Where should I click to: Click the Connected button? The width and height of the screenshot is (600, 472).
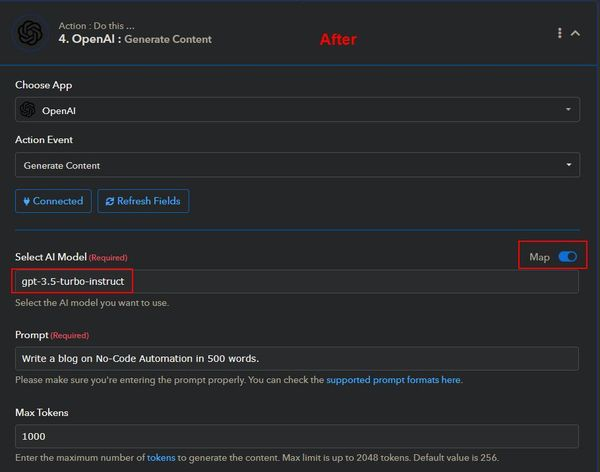(53, 201)
